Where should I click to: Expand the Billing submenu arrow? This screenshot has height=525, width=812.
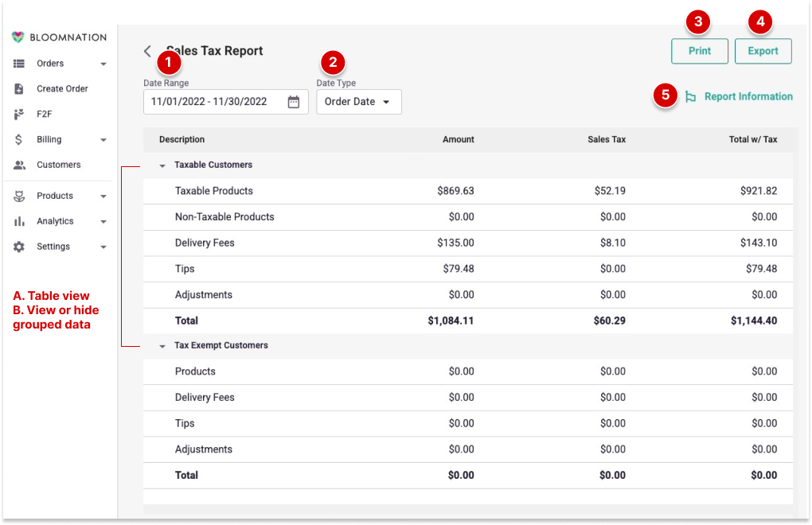(x=103, y=140)
